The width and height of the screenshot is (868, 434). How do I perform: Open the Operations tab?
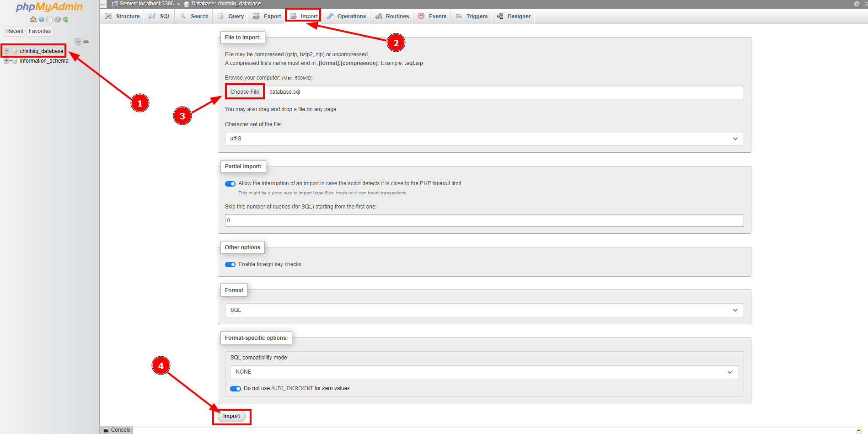(x=346, y=16)
